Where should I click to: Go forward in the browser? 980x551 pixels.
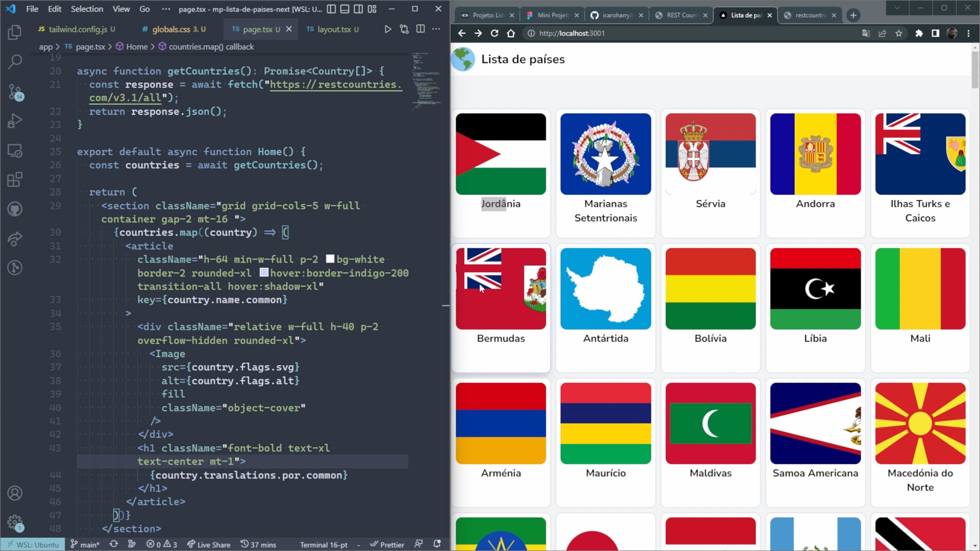coord(478,33)
